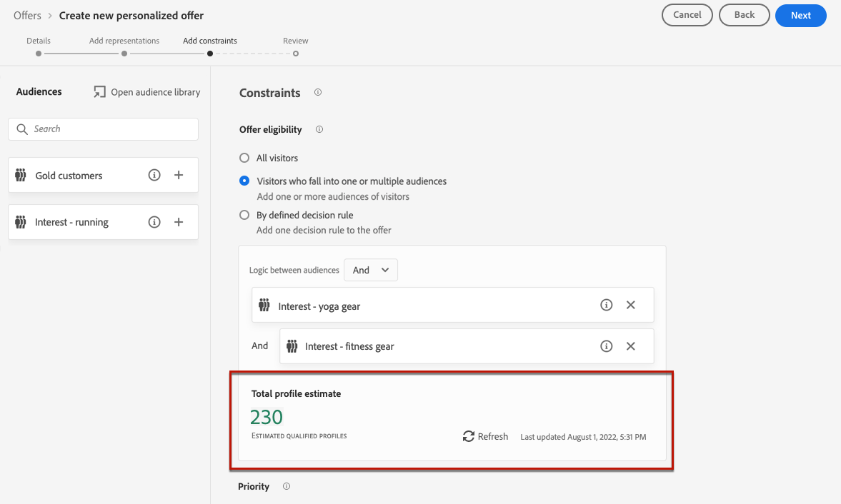Remove the Interest - yoga gear audience

[x=630, y=306]
